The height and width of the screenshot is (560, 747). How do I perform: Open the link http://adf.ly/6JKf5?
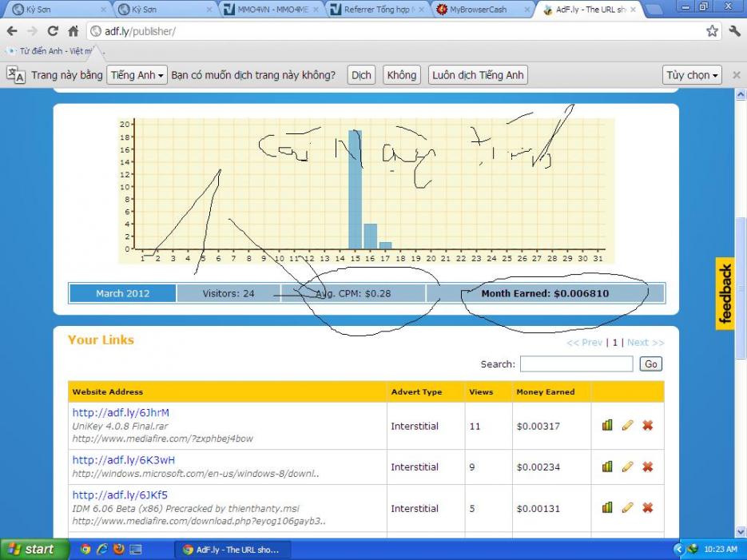click(120, 495)
